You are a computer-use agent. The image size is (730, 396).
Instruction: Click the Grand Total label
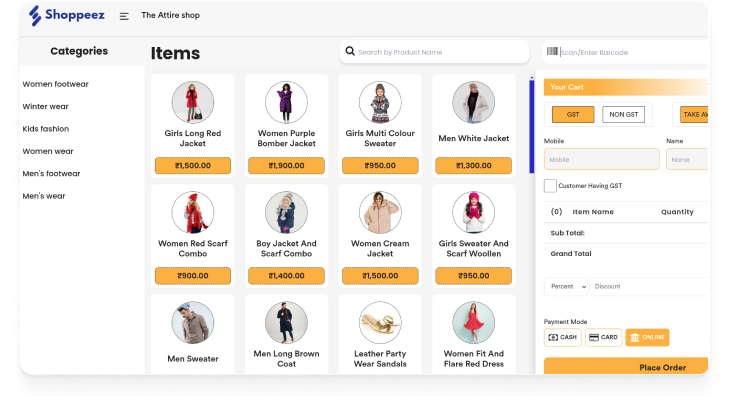tap(571, 254)
